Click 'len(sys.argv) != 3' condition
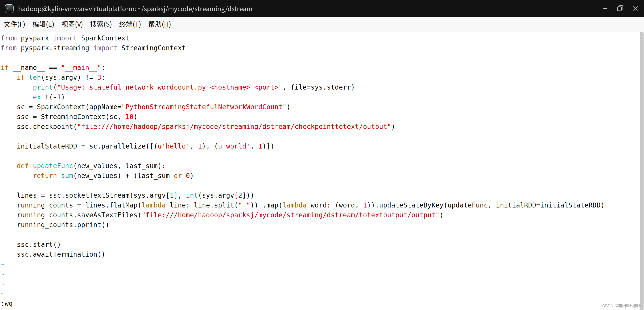This screenshot has width=644, height=310. point(65,77)
